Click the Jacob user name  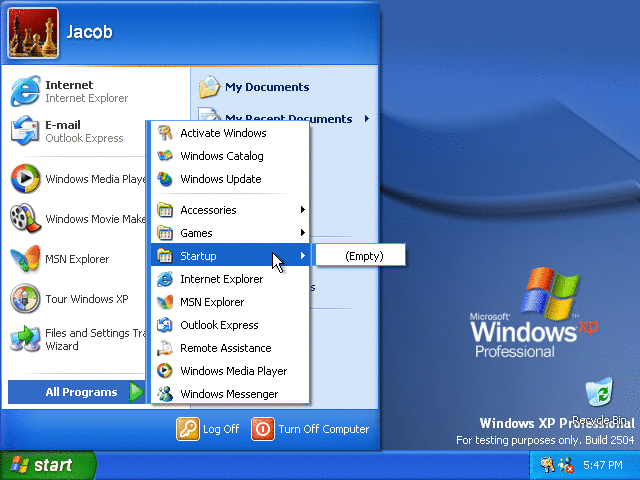click(89, 32)
